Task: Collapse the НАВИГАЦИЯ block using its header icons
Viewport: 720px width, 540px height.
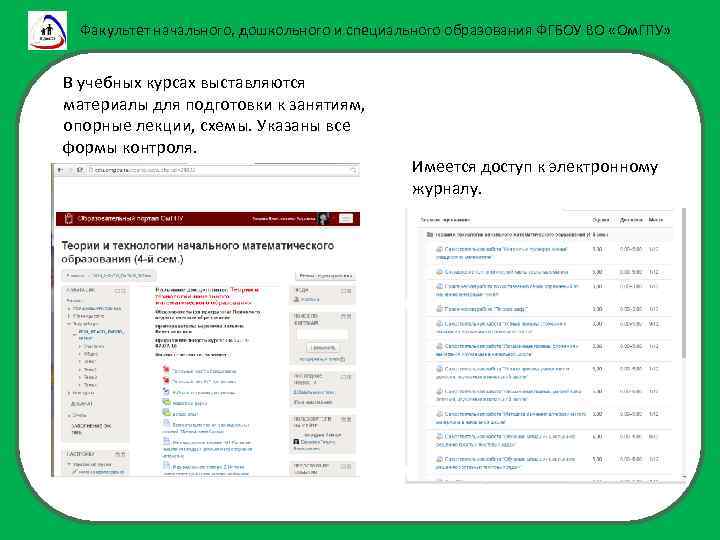Action: 120,291
